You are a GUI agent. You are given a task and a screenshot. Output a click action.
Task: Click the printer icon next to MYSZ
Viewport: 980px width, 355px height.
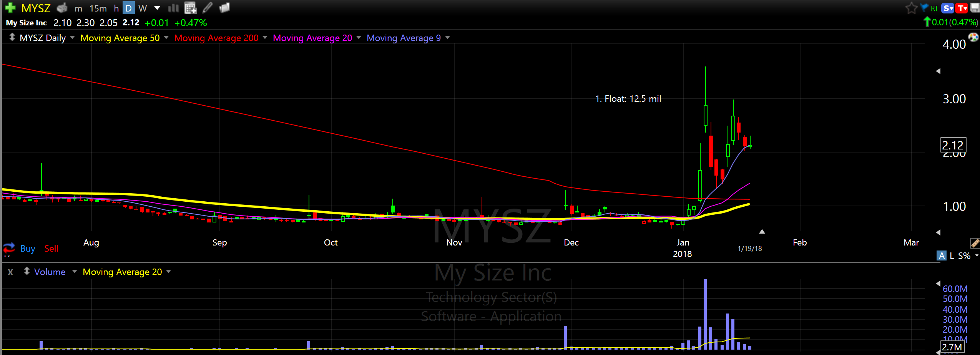tap(62, 8)
